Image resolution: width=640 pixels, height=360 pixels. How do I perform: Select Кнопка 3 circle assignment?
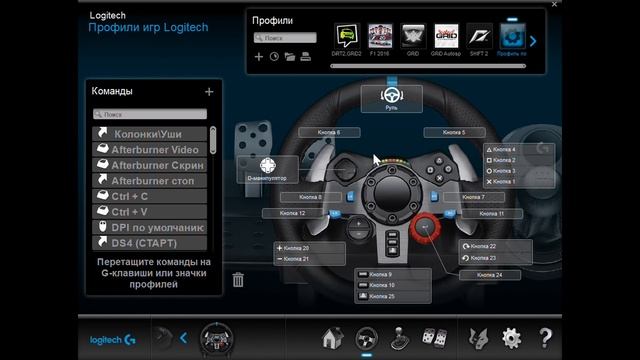pos(519,171)
